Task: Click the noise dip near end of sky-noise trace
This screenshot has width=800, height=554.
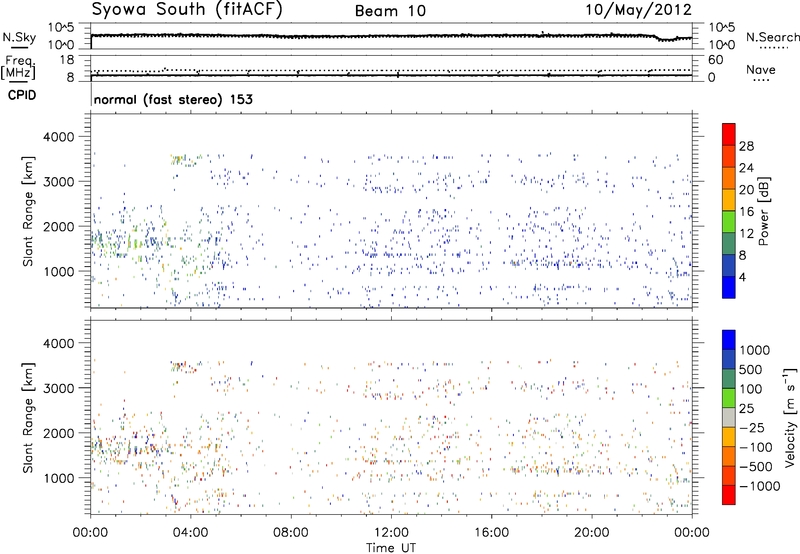Action: point(666,39)
